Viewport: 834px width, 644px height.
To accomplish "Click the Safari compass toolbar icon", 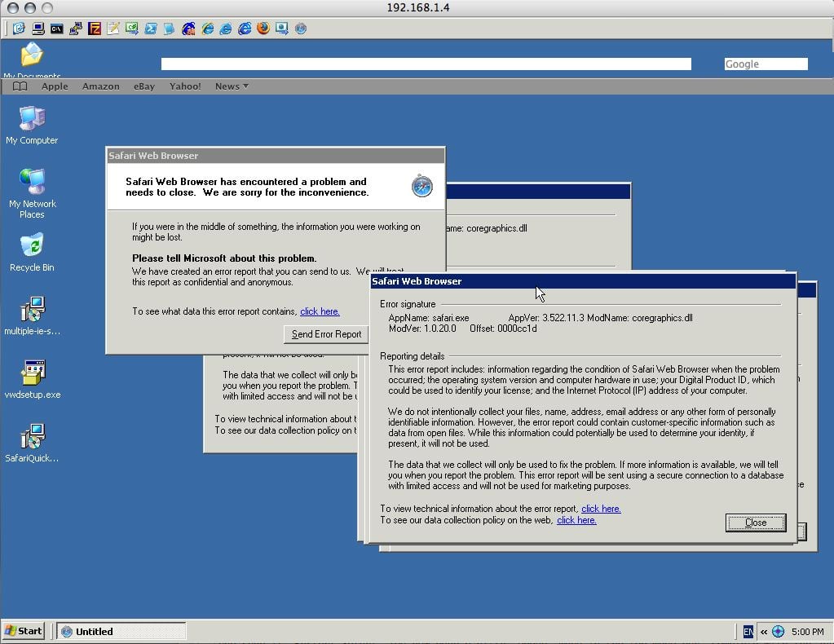I will [301, 29].
